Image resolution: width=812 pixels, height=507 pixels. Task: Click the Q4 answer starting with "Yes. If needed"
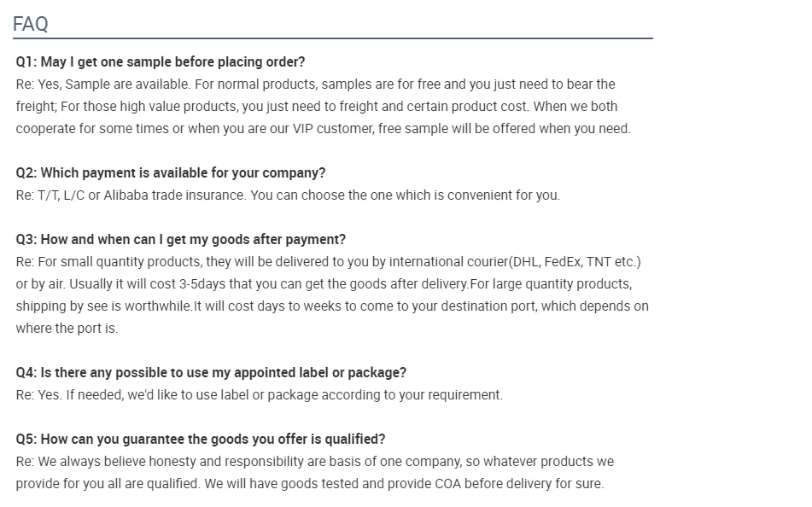(260, 395)
